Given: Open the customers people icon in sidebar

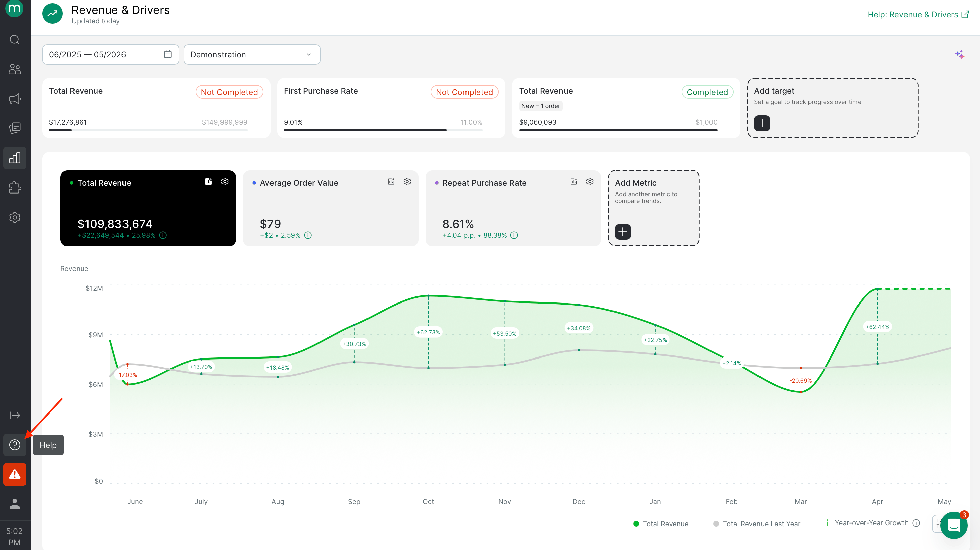Looking at the screenshot, I should click(x=15, y=69).
